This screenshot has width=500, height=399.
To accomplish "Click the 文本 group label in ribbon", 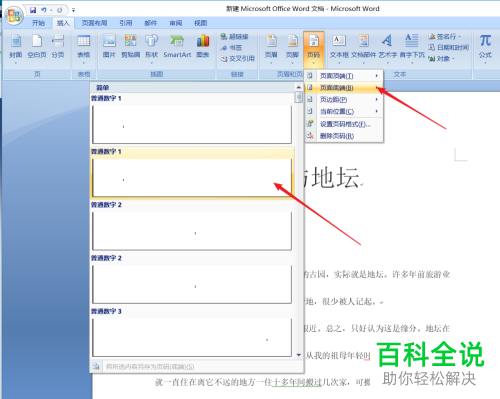I will point(400,74).
